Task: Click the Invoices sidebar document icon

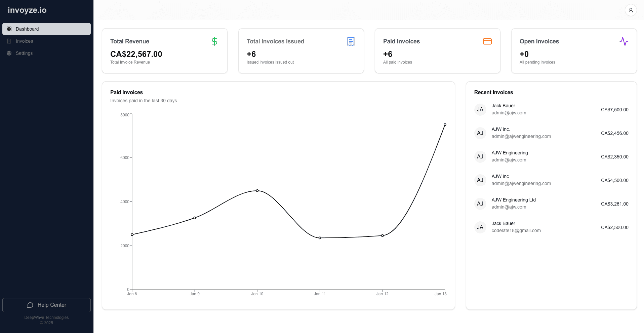Action: (9, 41)
